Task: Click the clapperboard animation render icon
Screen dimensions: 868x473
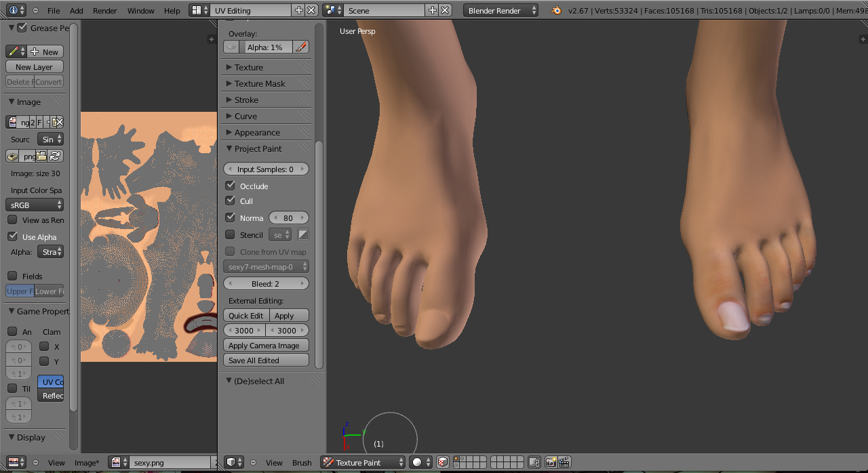Action: (564, 462)
